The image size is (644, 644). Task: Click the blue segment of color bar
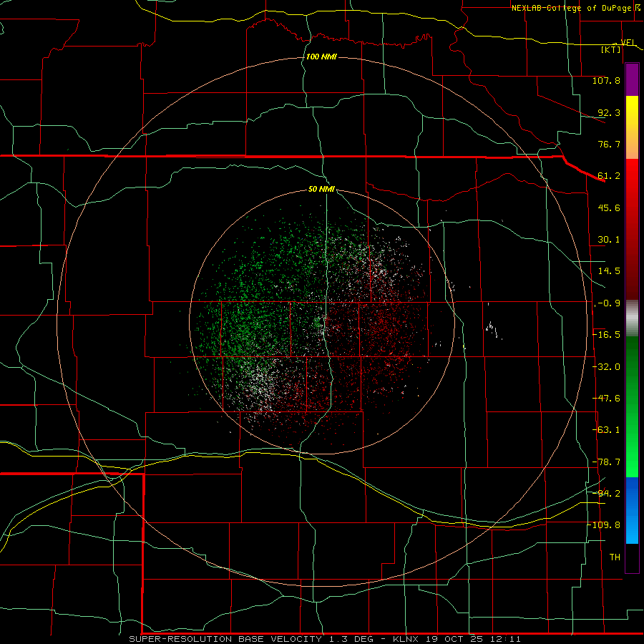(632, 510)
